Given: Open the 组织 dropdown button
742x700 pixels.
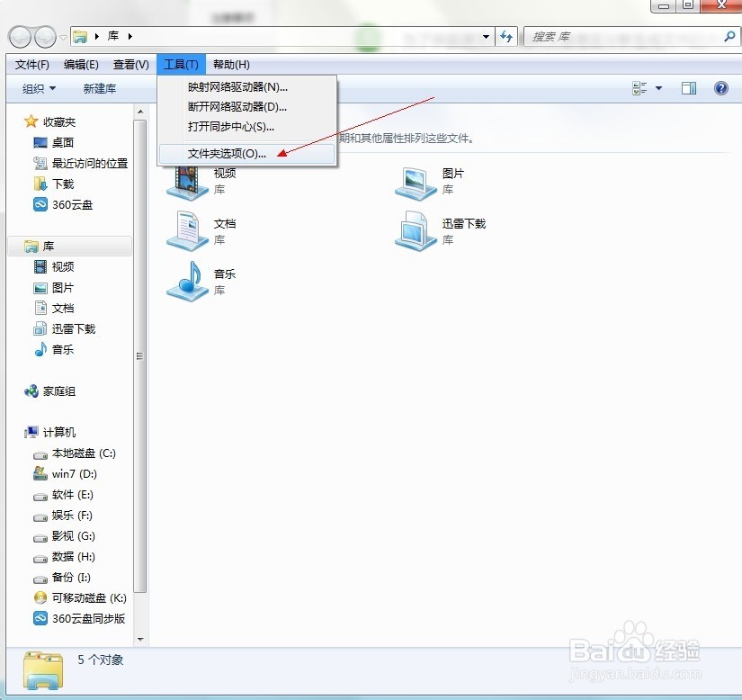Looking at the screenshot, I should (x=39, y=88).
